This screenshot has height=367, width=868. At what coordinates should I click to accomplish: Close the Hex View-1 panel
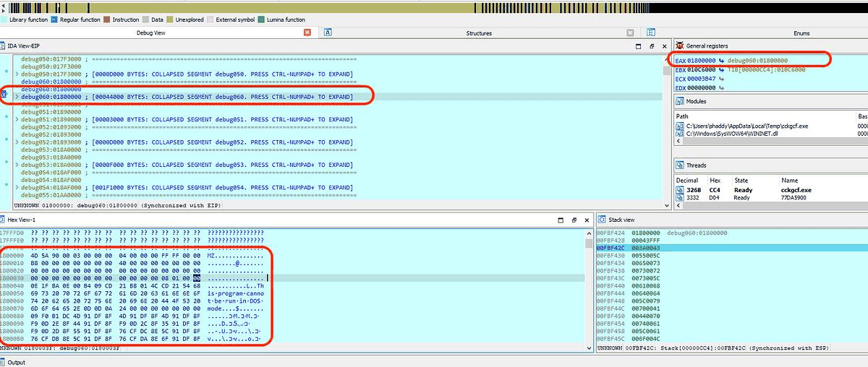coord(585,219)
